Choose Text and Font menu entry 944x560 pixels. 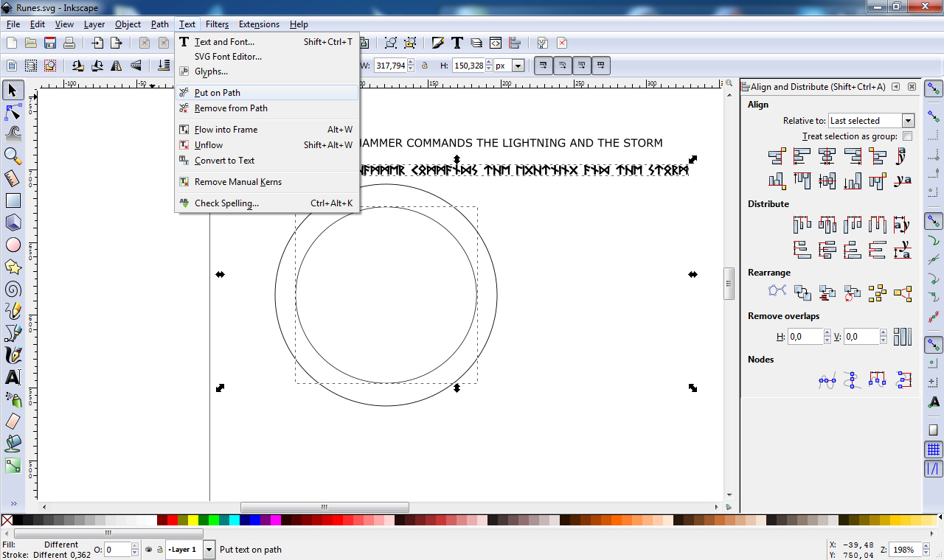pyautogui.click(x=267, y=42)
